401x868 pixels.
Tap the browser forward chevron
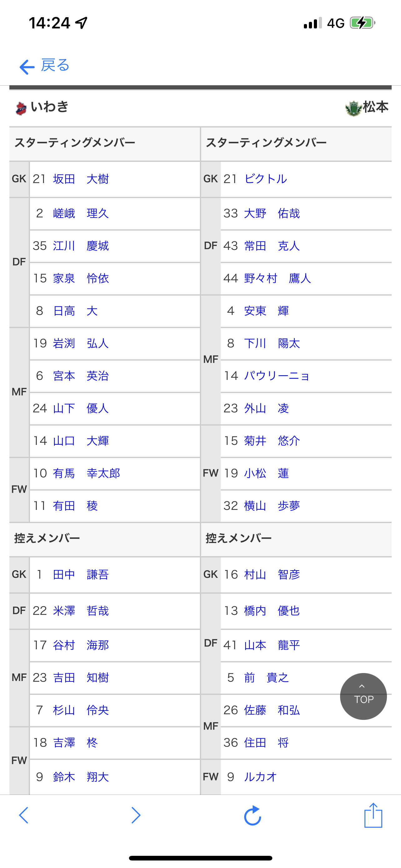point(136,815)
